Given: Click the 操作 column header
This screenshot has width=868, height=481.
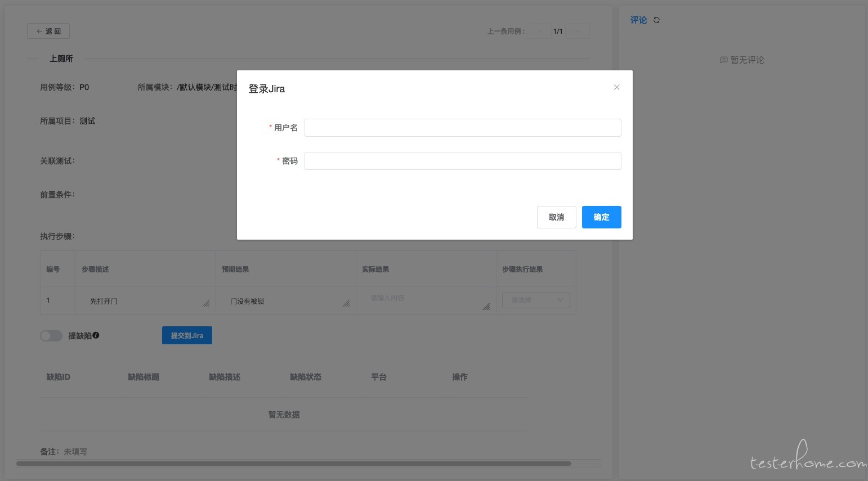Looking at the screenshot, I should click(x=460, y=377).
